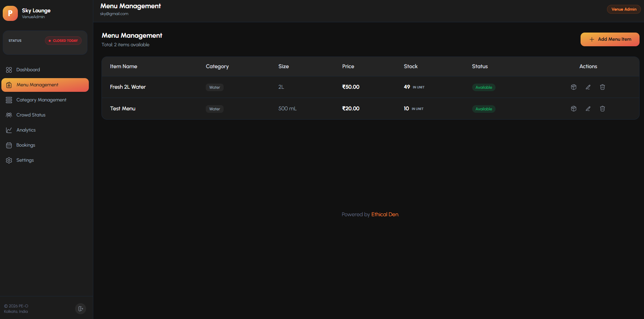Viewport: 644px width, 319px height.
Task: Click the Category Management list icon
Action: pyautogui.click(x=9, y=100)
